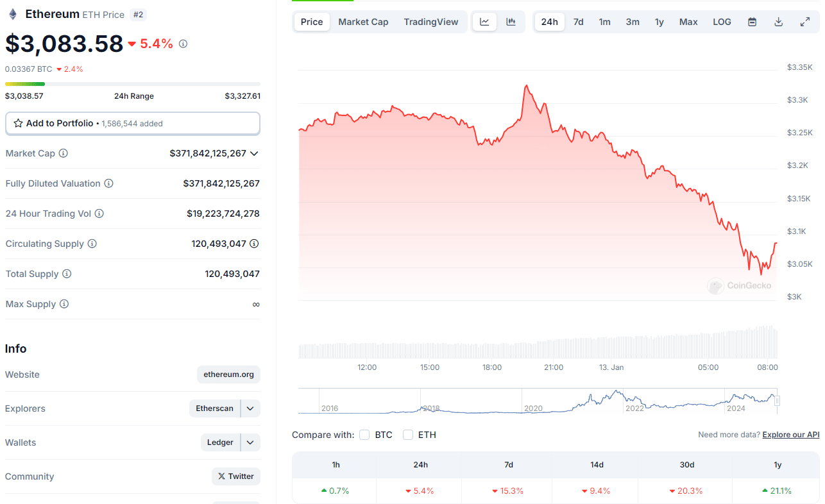This screenshot has width=825, height=504.
Task: Toggle the LOG scale option
Action: coord(722,22)
